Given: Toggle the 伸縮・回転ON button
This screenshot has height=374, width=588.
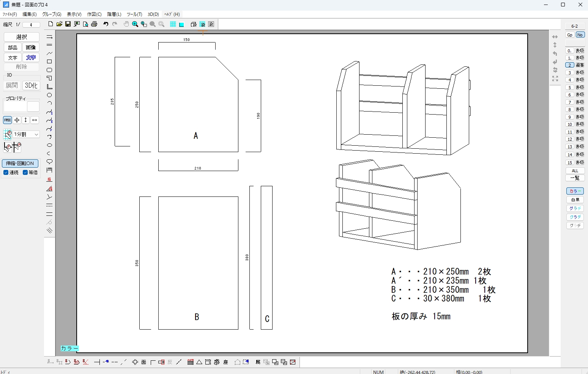Looking at the screenshot, I should tap(20, 163).
